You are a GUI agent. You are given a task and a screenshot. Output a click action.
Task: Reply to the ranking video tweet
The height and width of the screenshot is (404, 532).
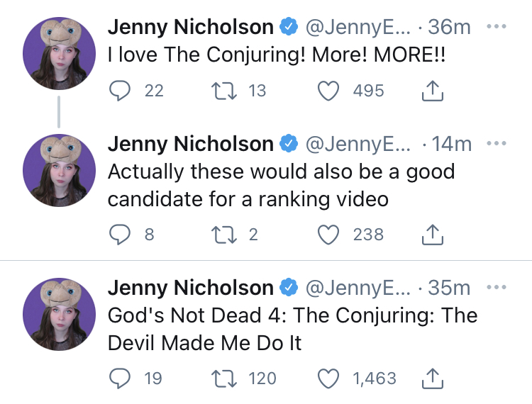(x=121, y=235)
